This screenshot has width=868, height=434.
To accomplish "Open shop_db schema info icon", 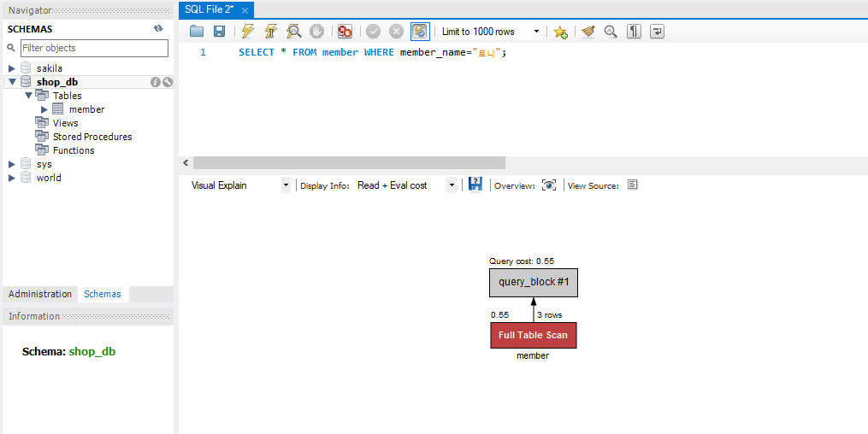I will [x=156, y=82].
